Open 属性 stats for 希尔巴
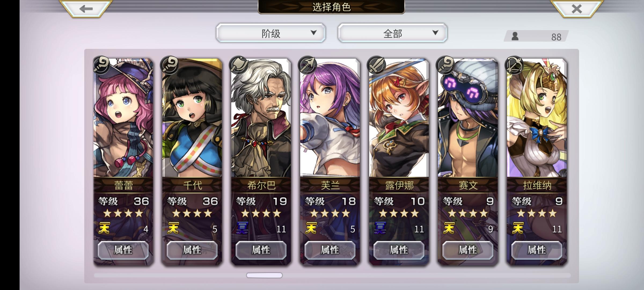This screenshot has width=644, height=290. coord(261,250)
